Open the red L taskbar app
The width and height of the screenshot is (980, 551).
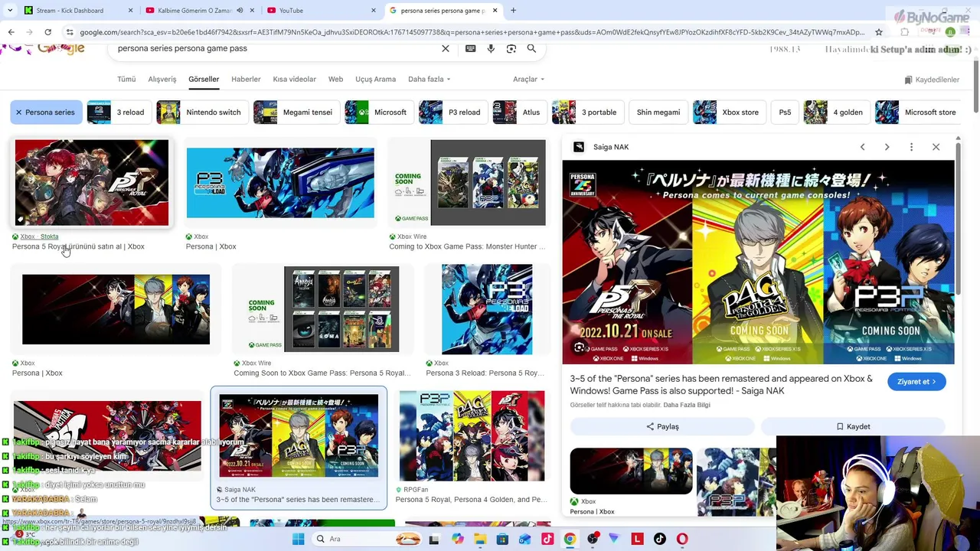(x=637, y=539)
